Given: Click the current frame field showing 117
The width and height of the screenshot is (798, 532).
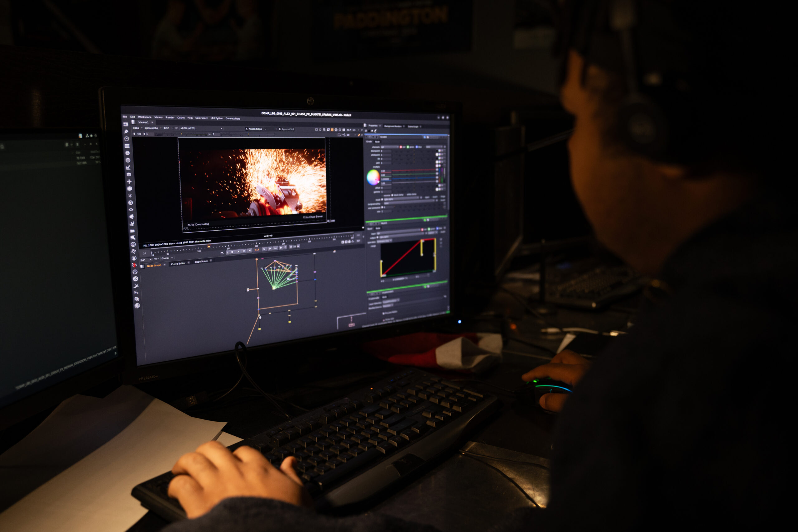Looking at the screenshot, I should [257, 250].
